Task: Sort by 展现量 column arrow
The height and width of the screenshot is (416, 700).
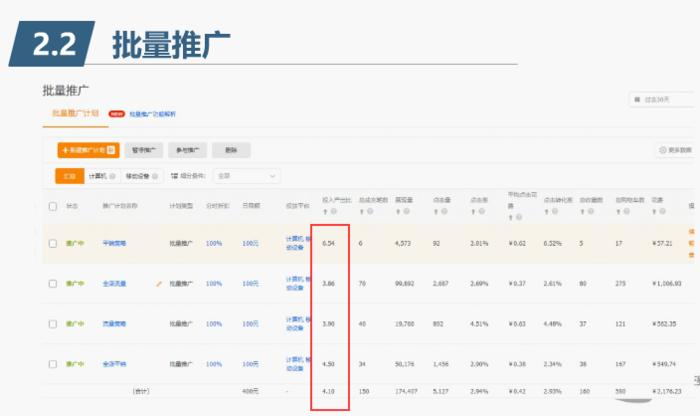Action: tap(398, 212)
